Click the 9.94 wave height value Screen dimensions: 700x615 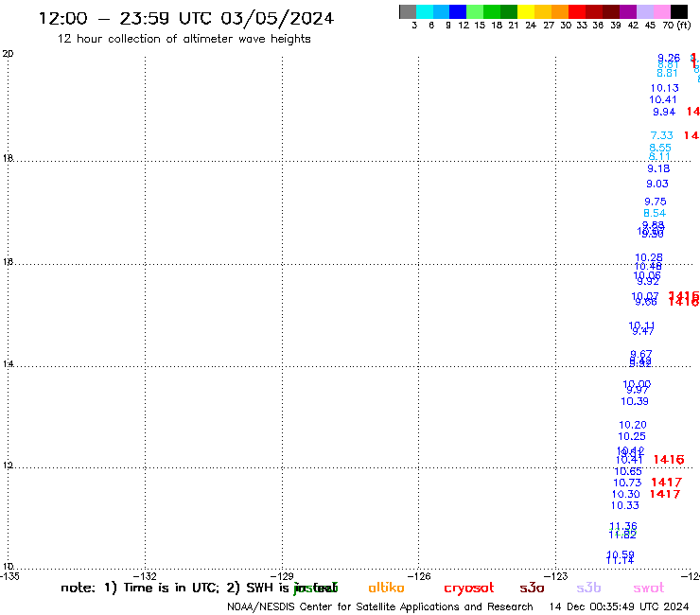pos(664,112)
